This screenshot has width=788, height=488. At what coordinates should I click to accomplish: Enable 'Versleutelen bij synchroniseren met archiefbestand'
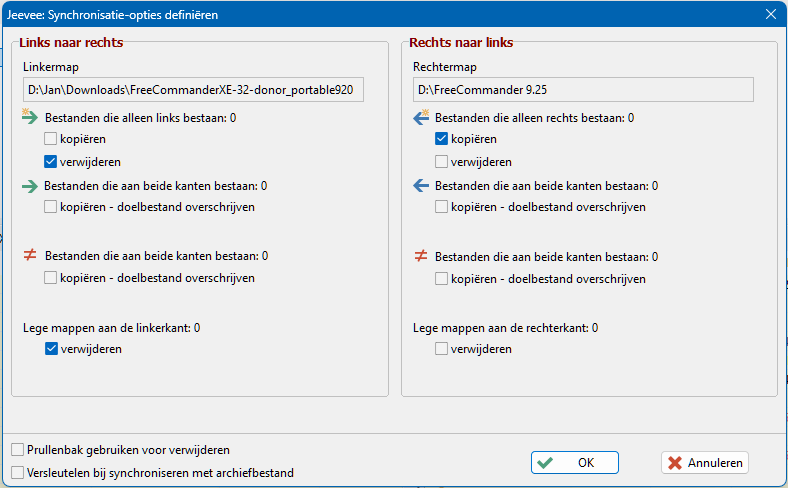[x=18, y=473]
